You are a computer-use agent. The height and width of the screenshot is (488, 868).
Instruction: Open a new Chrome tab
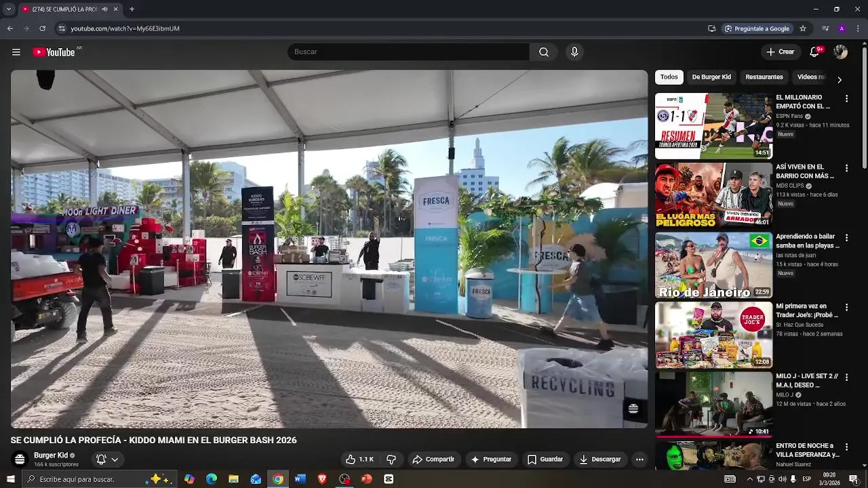pyautogui.click(x=132, y=9)
